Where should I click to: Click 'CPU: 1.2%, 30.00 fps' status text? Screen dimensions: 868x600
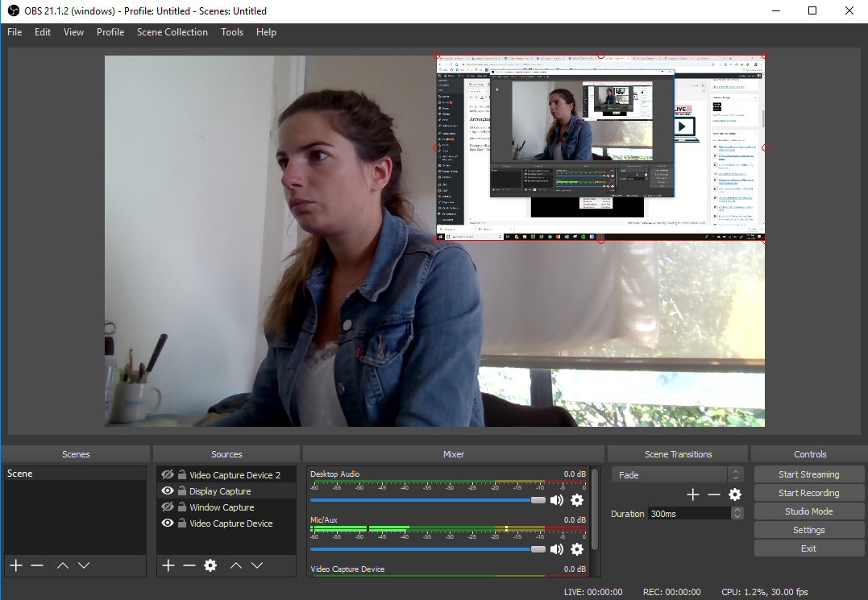click(765, 592)
